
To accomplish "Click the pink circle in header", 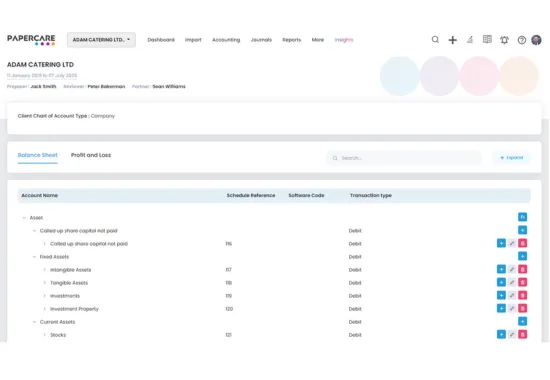I will pyautogui.click(x=479, y=76).
